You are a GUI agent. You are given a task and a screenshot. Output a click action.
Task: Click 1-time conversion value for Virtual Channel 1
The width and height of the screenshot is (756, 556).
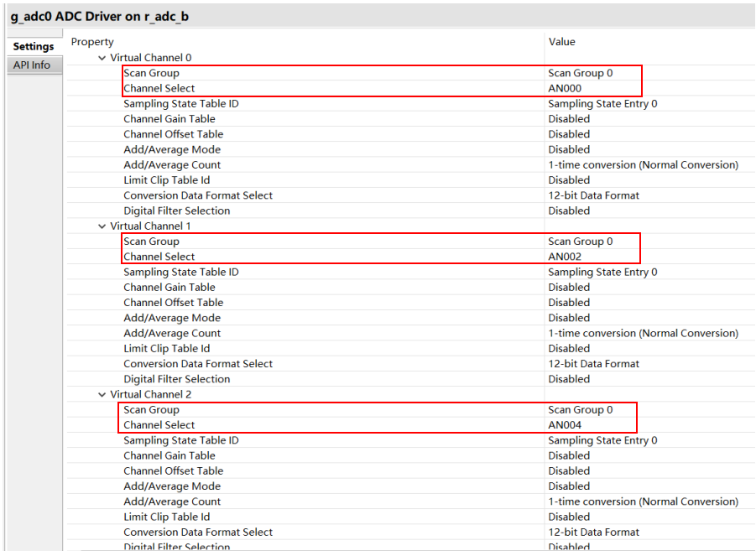pos(644,333)
